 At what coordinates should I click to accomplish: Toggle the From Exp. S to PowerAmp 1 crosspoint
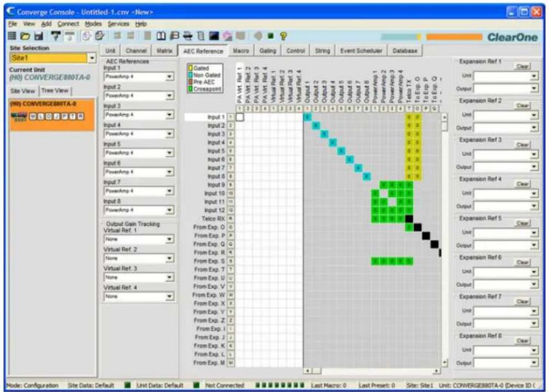375,261
